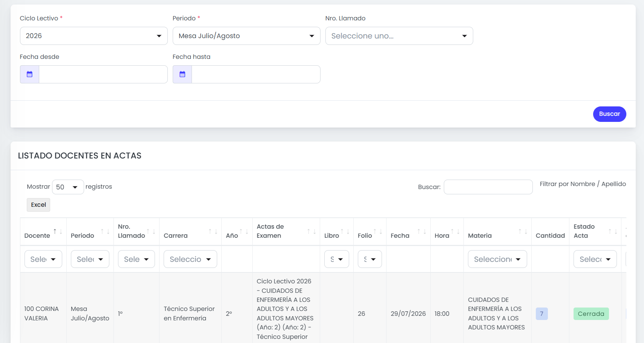The width and height of the screenshot is (644, 343).
Task: Open the Estado Acta column filter dropdown
Action: click(x=595, y=259)
